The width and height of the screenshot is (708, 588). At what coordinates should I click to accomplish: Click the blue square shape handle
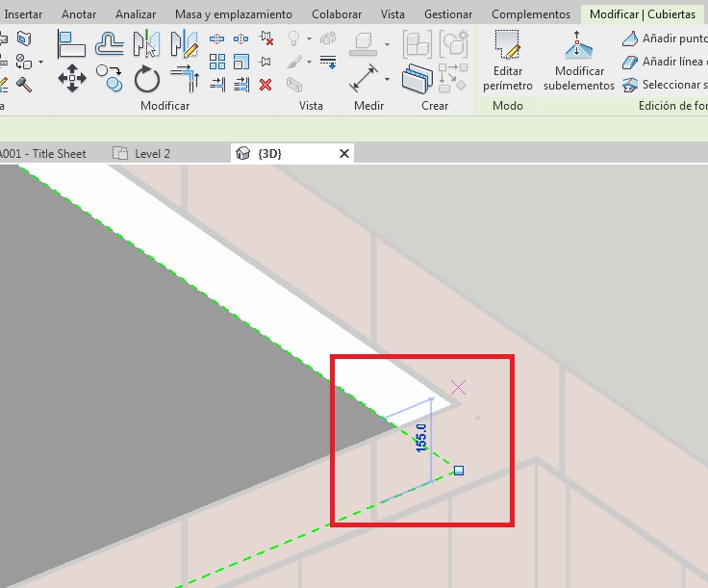(459, 471)
